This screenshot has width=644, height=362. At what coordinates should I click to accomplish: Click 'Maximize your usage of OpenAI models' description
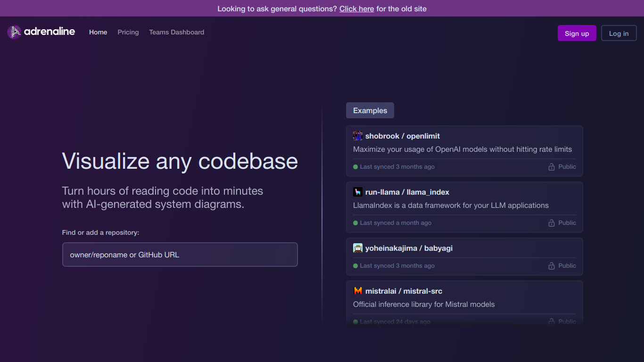coord(462,149)
